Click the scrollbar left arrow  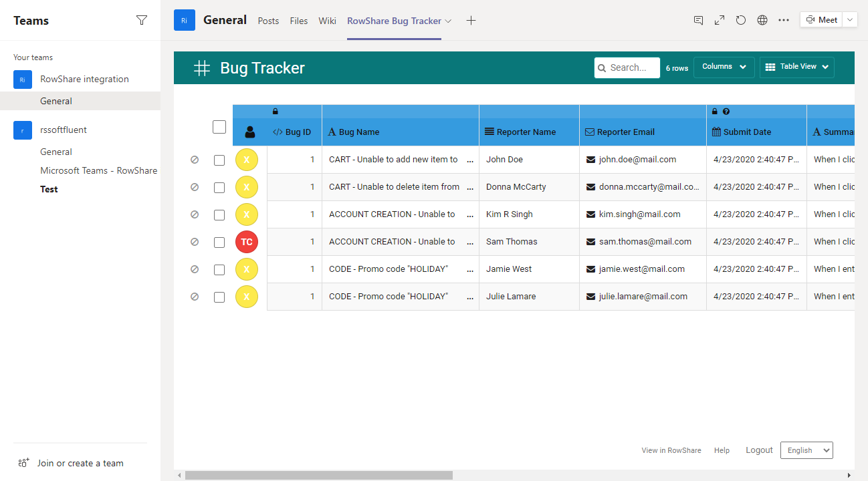click(179, 476)
